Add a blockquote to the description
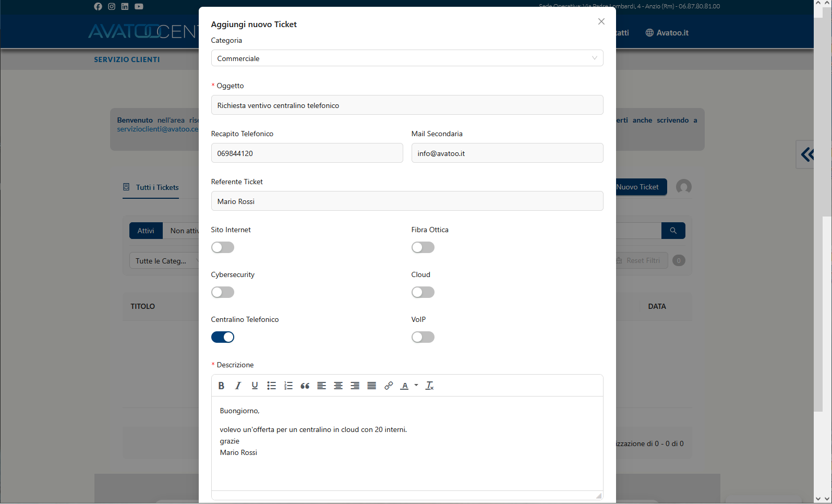Viewport: 832px width, 504px height. pyautogui.click(x=305, y=386)
